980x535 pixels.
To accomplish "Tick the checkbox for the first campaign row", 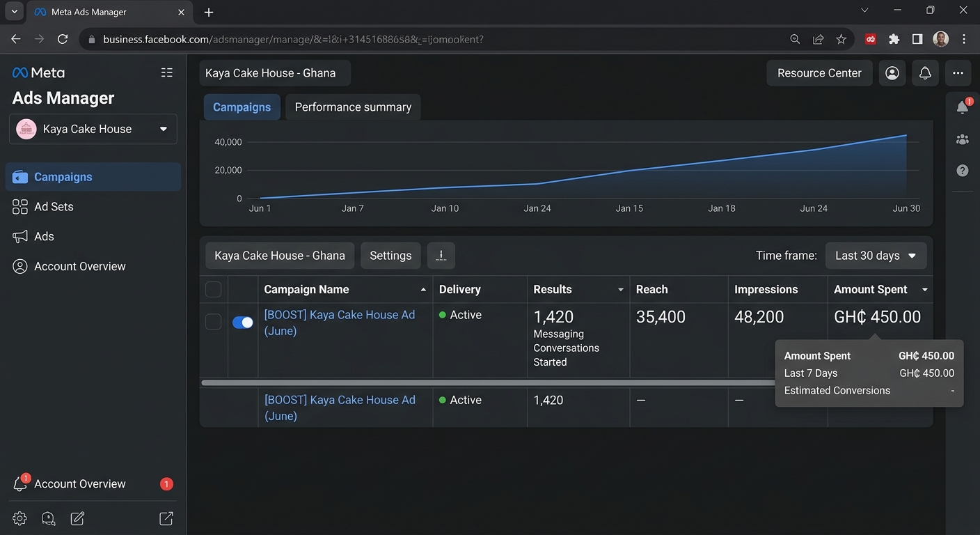I will tap(213, 322).
